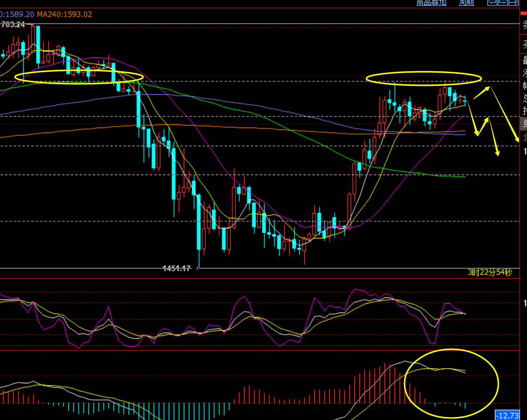Click the 1589.20 moving average value

(19, 14)
